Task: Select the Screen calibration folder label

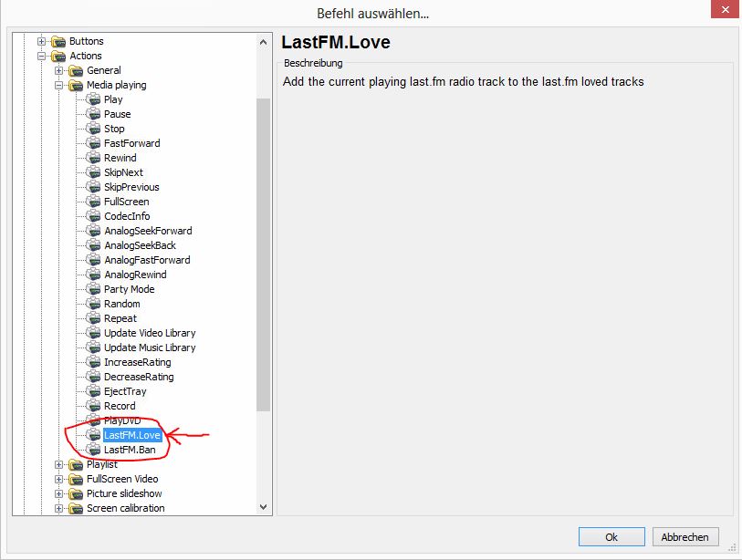Action: [x=126, y=508]
